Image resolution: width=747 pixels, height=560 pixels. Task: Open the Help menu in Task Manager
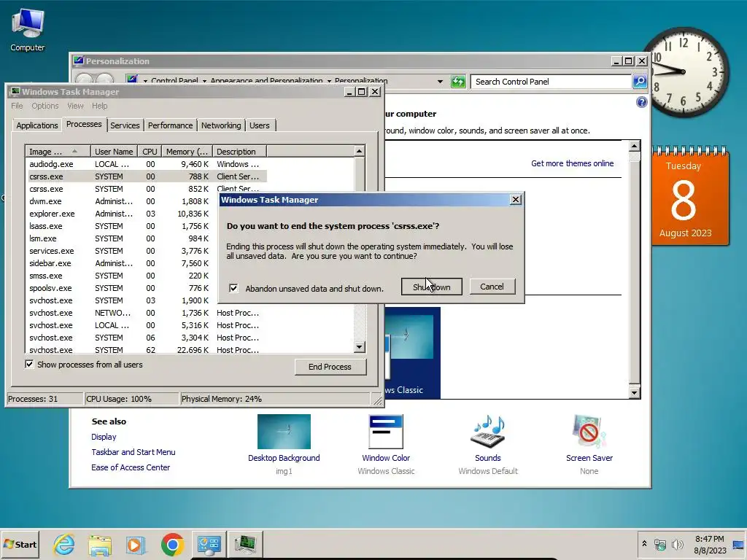pos(99,106)
